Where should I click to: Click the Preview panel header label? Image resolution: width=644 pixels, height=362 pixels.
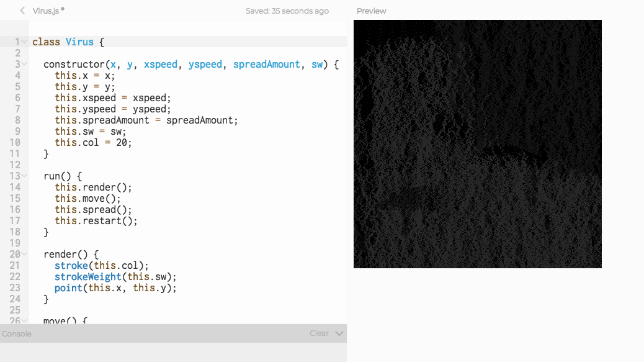click(x=371, y=11)
